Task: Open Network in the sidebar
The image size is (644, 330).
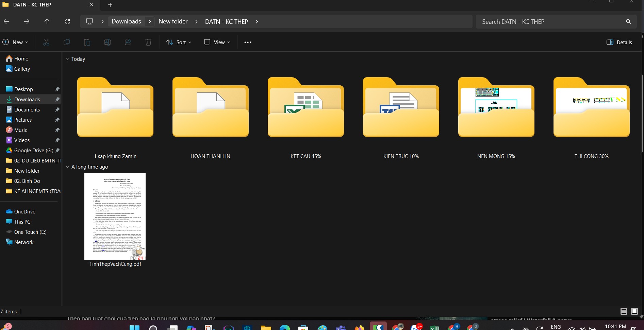Action: tap(24, 242)
